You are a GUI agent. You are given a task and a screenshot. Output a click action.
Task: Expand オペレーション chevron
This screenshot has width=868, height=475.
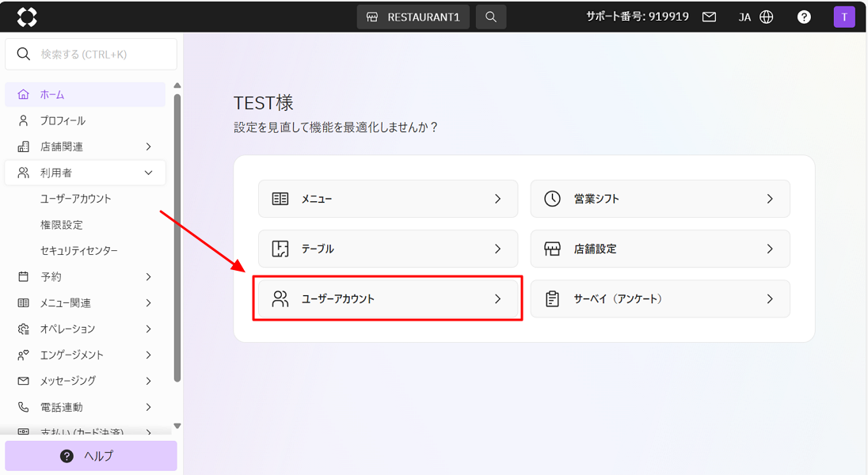coord(148,329)
